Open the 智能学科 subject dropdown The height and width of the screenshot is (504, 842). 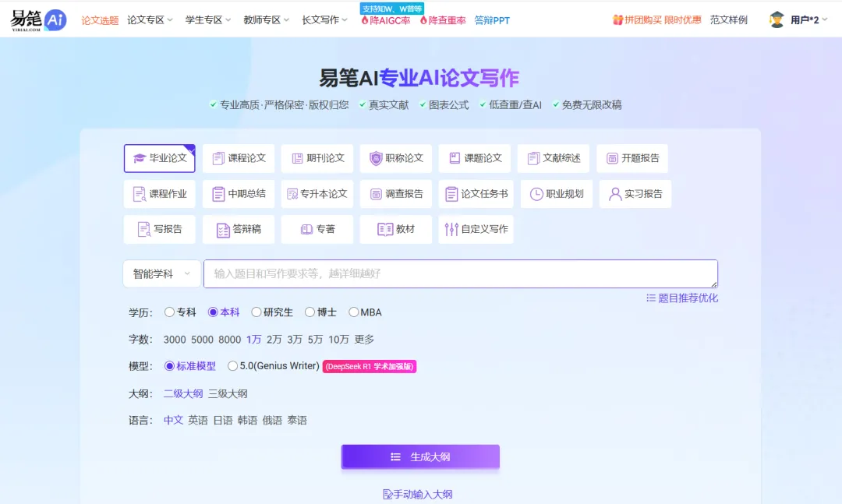pos(161,273)
